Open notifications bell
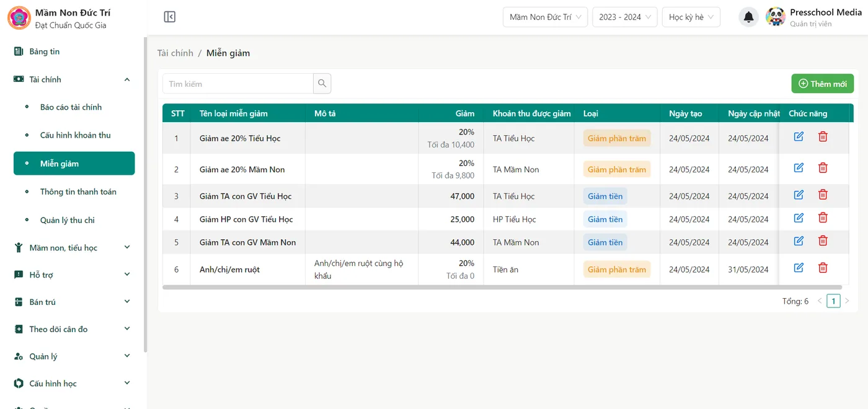The width and height of the screenshot is (868, 409). pos(749,17)
